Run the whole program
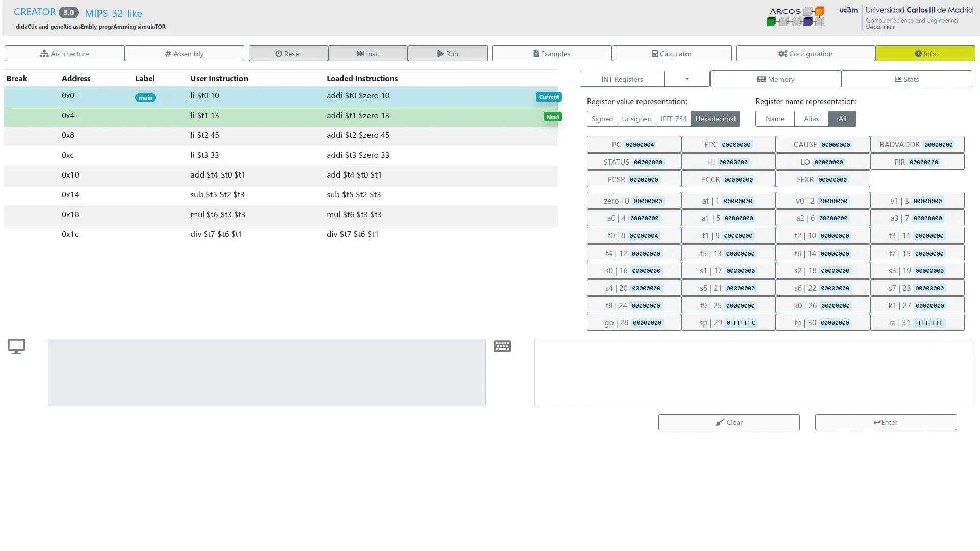This screenshot has width=980, height=551. coord(448,54)
